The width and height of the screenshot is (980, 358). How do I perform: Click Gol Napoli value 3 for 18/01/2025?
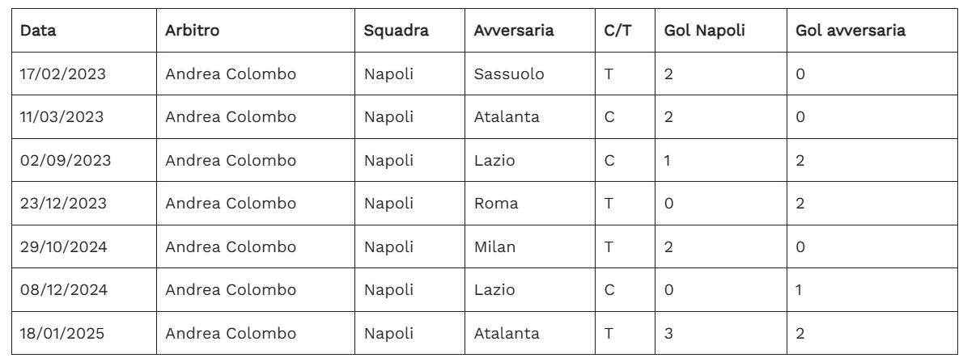pyautogui.click(x=668, y=333)
